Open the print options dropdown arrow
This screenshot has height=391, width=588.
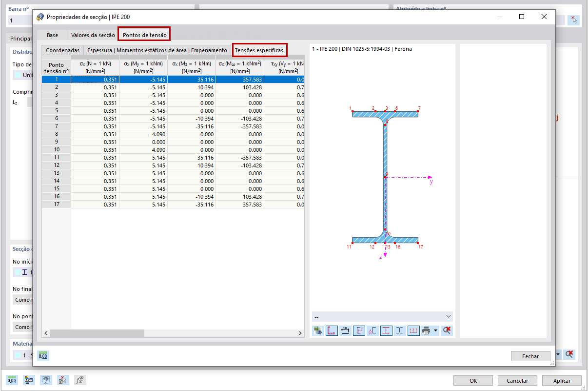coord(435,330)
